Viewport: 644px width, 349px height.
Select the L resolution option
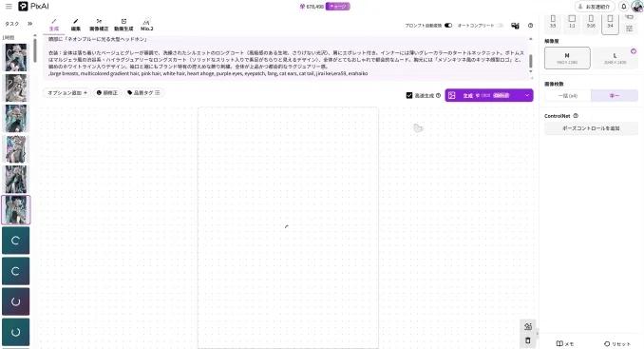pyautogui.click(x=615, y=58)
